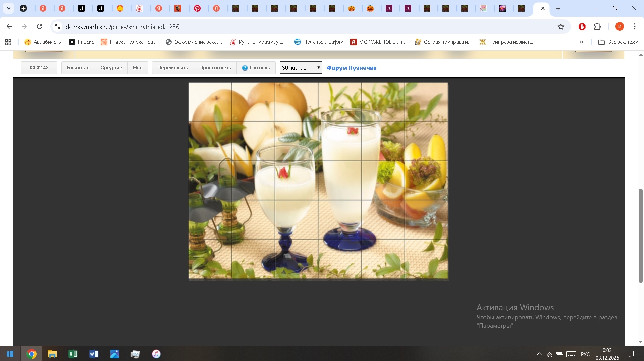Expand hidden bookmarks with double chevron
Image resolution: width=644 pixels, height=361 pixels.
click(x=582, y=42)
